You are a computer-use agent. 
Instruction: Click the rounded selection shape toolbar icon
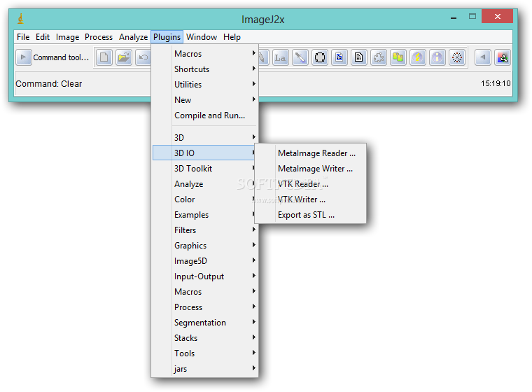pos(320,57)
